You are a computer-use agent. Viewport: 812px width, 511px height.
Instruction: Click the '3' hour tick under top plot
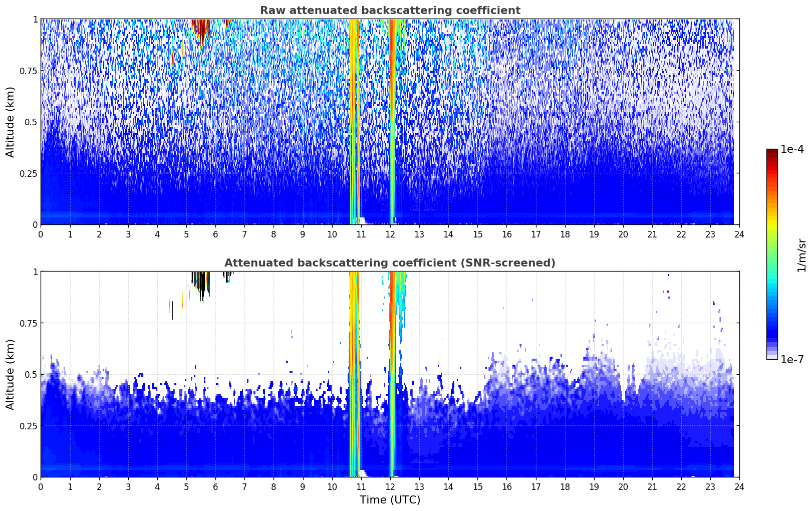coord(128,234)
